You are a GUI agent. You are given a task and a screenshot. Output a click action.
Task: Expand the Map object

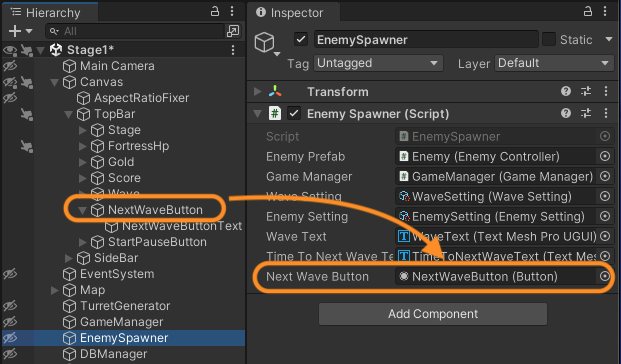pyautogui.click(x=54, y=290)
